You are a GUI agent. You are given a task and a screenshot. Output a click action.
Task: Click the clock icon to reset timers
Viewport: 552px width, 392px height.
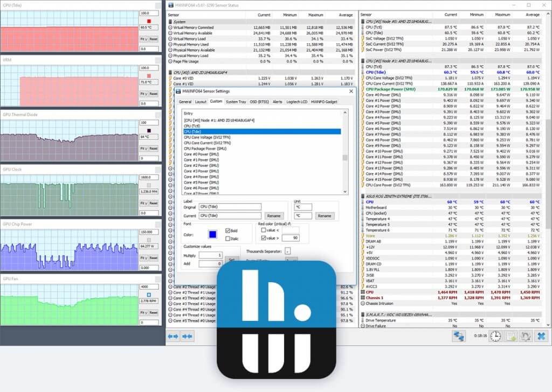(495, 337)
